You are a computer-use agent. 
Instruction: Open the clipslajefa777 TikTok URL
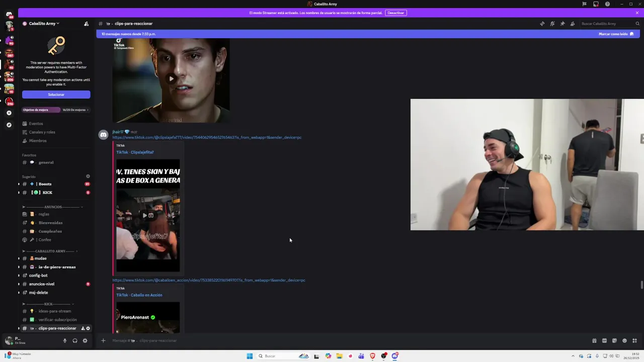(207, 137)
